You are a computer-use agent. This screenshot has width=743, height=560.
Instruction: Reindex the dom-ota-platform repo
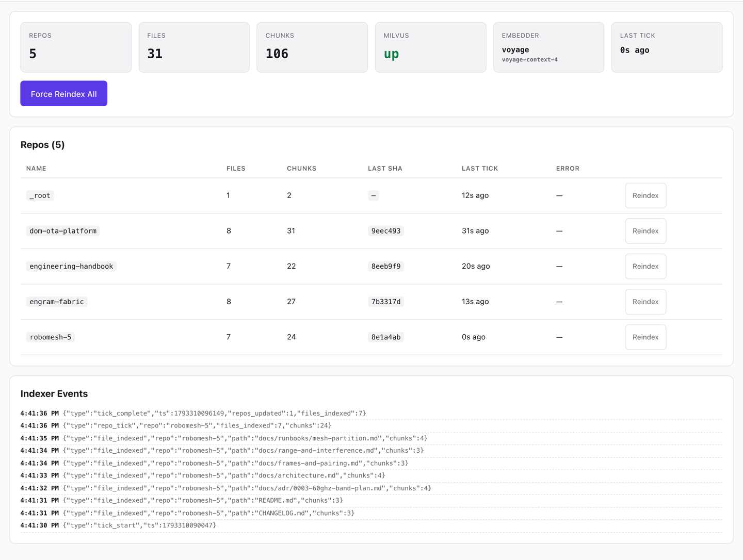pyautogui.click(x=645, y=231)
